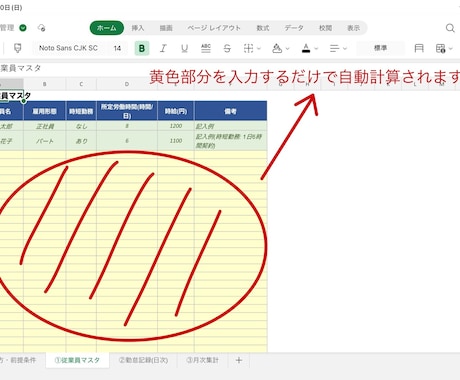Open the Noto Sans CJK SC font box

68,48
